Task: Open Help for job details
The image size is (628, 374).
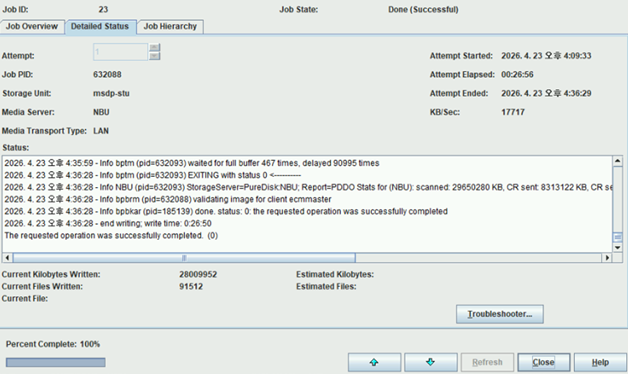Action: [600, 362]
